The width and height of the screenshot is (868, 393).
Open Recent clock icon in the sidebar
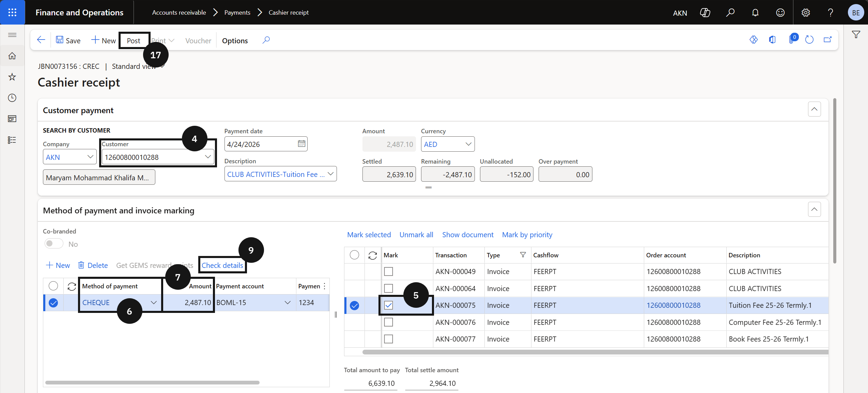pos(12,98)
